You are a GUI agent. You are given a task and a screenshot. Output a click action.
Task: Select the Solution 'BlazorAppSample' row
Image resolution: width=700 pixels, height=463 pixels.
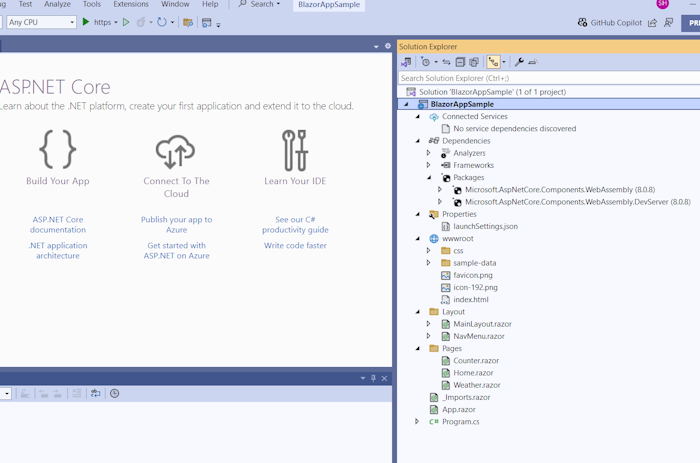(x=549, y=92)
